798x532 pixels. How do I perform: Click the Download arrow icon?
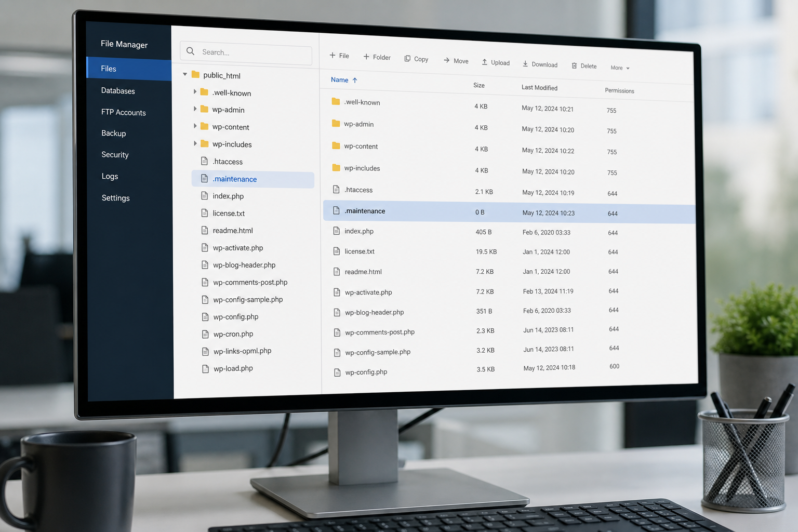[x=525, y=63]
